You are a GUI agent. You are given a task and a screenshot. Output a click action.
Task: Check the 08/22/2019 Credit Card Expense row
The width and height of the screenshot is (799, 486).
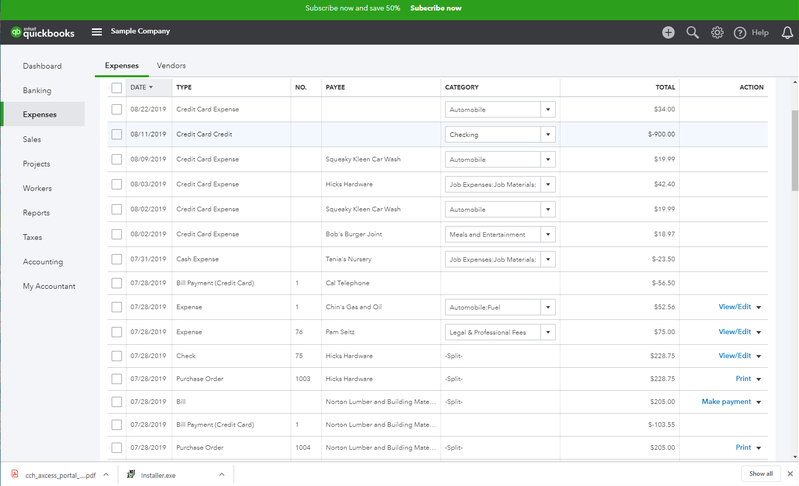pos(116,109)
